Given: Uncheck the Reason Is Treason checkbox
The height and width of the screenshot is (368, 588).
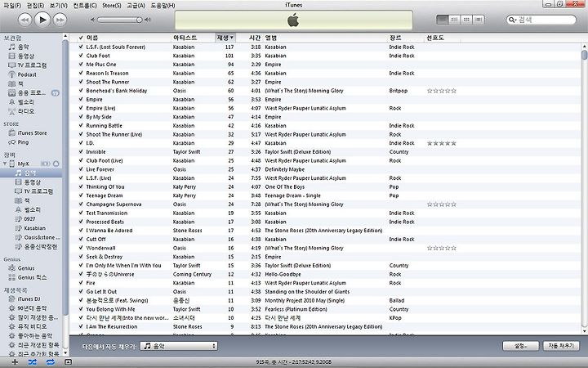Looking at the screenshot, I should (x=81, y=73).
